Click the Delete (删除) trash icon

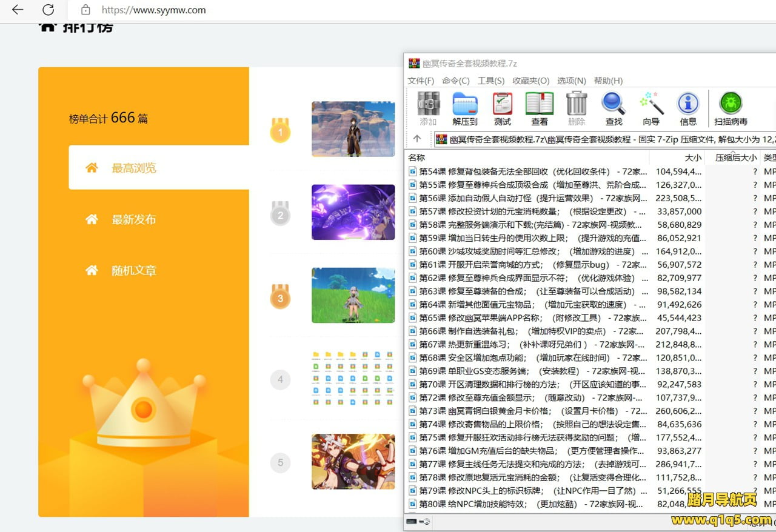pos(576,108)
